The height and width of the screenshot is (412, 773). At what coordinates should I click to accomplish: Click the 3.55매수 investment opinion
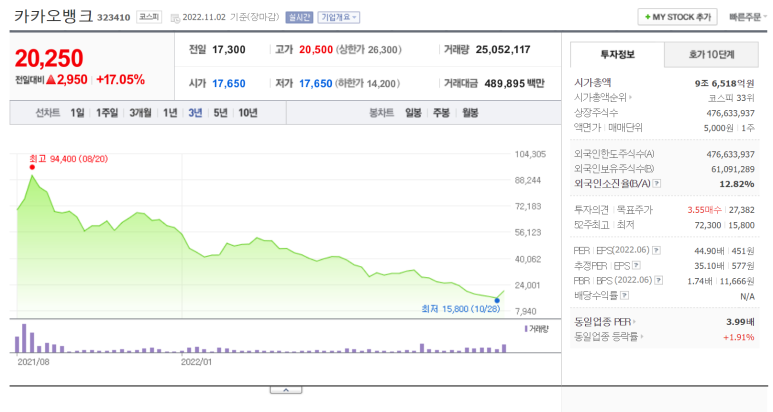704,210
